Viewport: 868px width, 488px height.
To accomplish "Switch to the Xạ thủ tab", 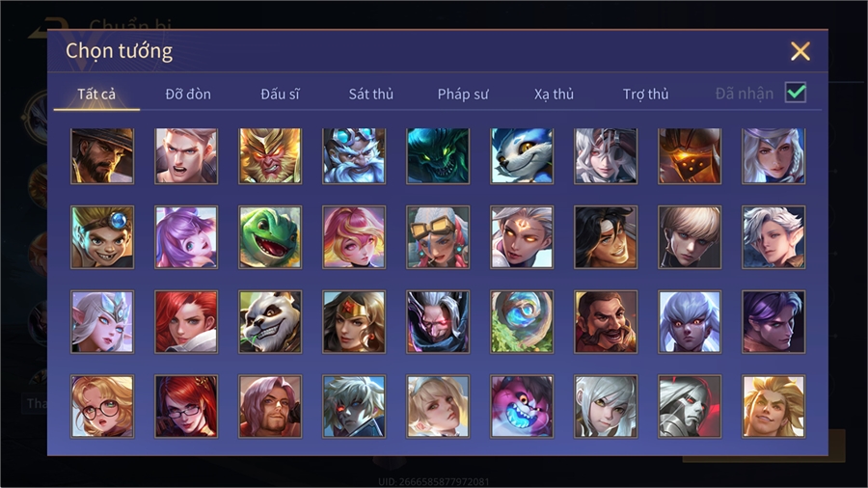I will tap(554, 95).
